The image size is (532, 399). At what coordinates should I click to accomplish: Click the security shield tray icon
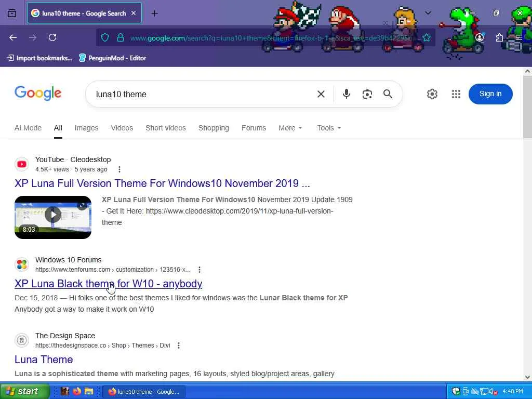point(456,392)
